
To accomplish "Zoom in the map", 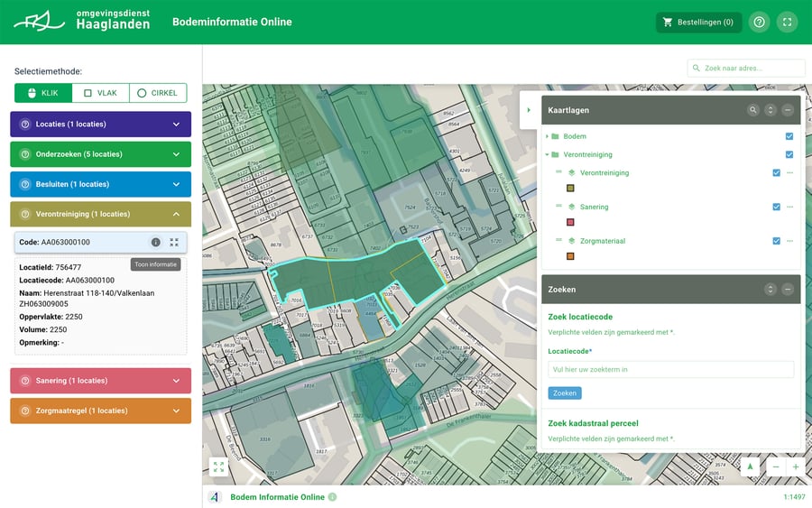I will [x=796, y=466].
